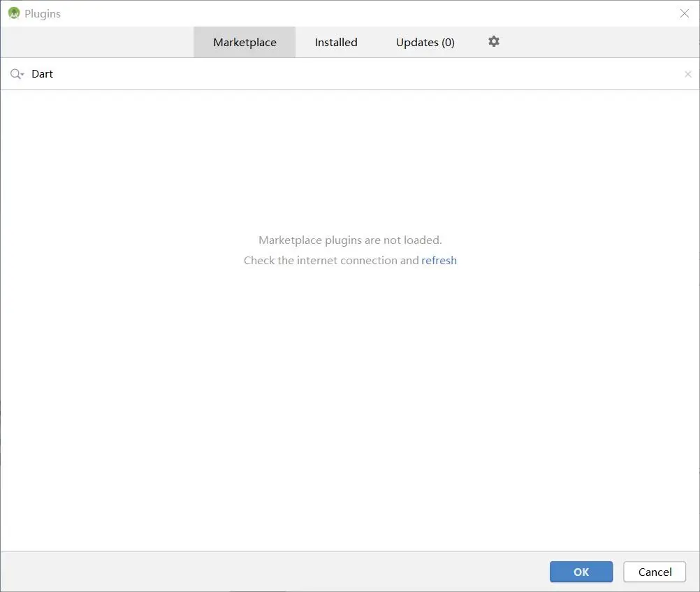This screenshot has height=592, width=700.
Task: Open the plugin settings gear menu
Action: [x=494, y=41]
